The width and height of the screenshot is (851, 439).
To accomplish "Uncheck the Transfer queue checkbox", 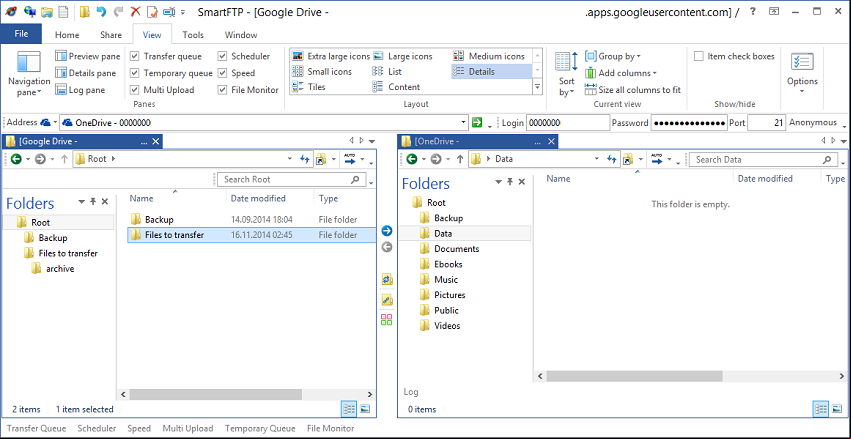I will pyautogui.click(x=135, y=56).
